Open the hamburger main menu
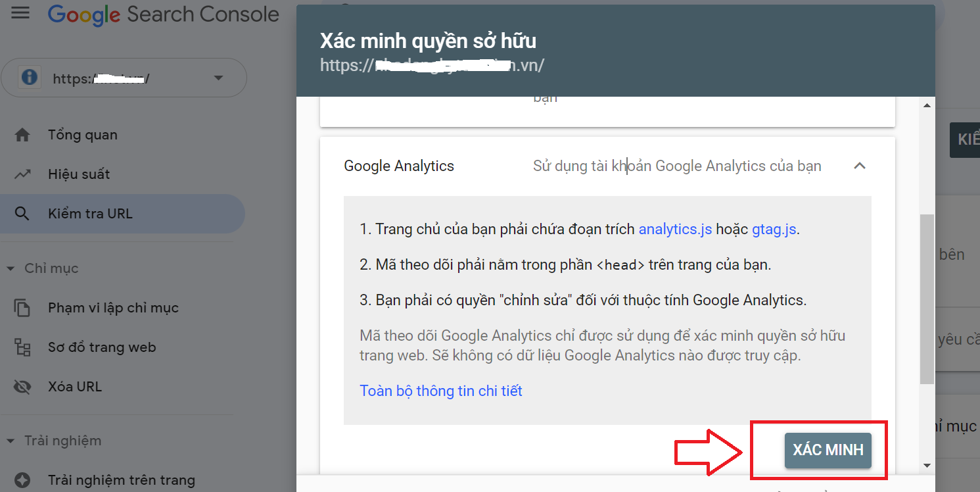 tap(20, 13)
